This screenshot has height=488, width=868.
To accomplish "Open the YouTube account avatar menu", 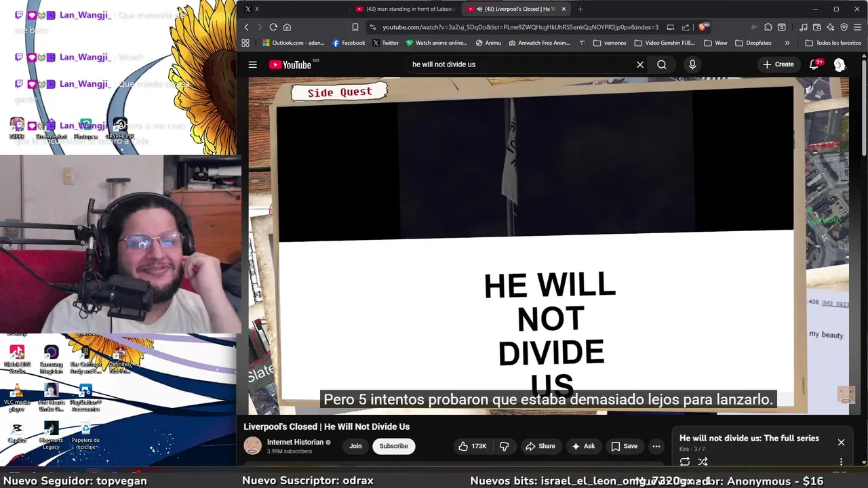I will click(840, 64).
